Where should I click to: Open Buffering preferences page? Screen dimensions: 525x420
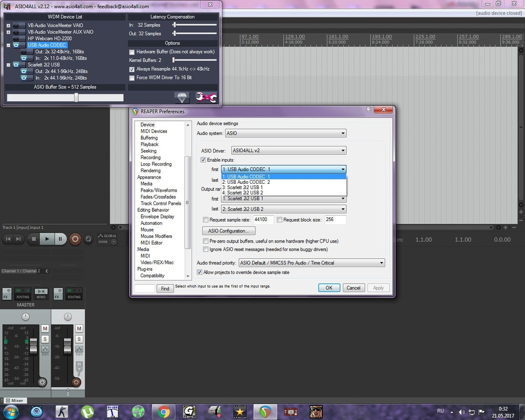(x=149, y=138)
